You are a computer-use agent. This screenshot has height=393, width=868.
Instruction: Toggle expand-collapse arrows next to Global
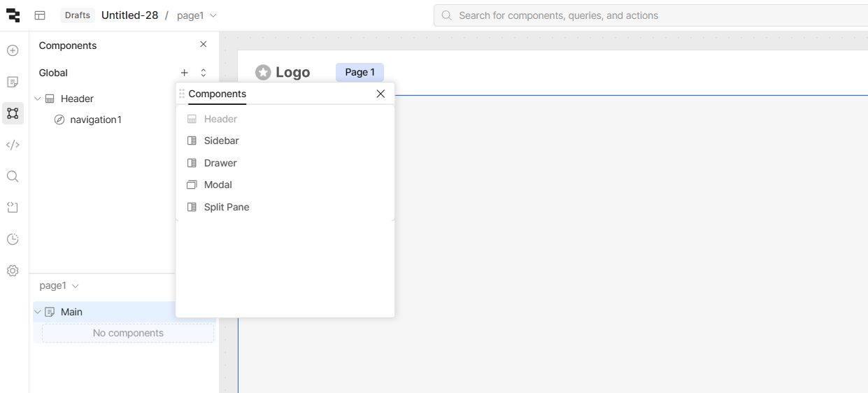click(x=204, y=73)
